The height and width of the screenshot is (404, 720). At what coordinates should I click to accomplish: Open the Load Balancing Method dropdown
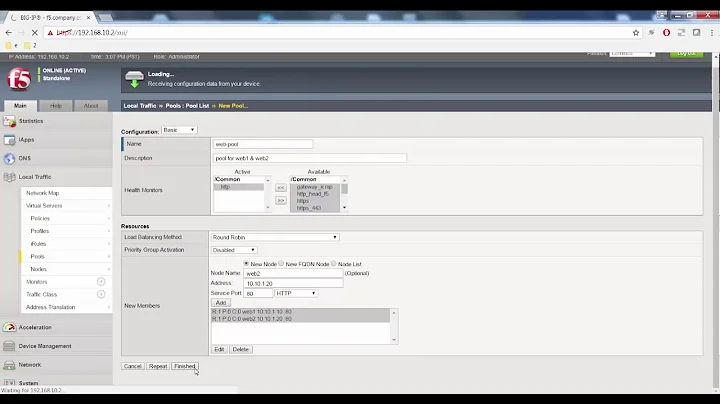point(275,237)
